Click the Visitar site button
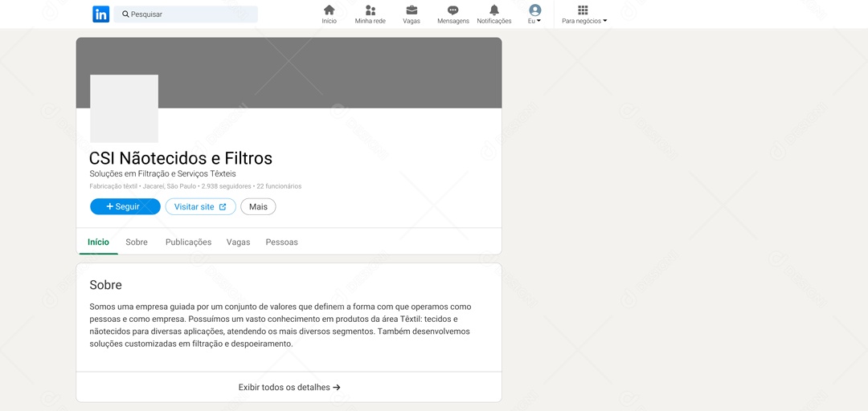 tap(200, 206)
